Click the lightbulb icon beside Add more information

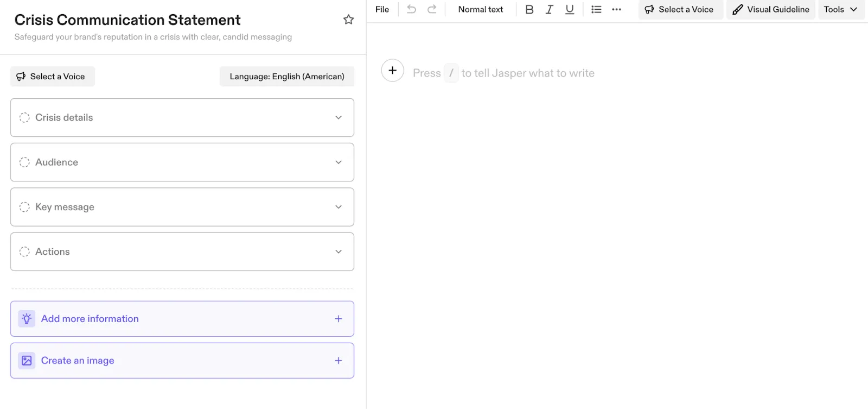27,319
